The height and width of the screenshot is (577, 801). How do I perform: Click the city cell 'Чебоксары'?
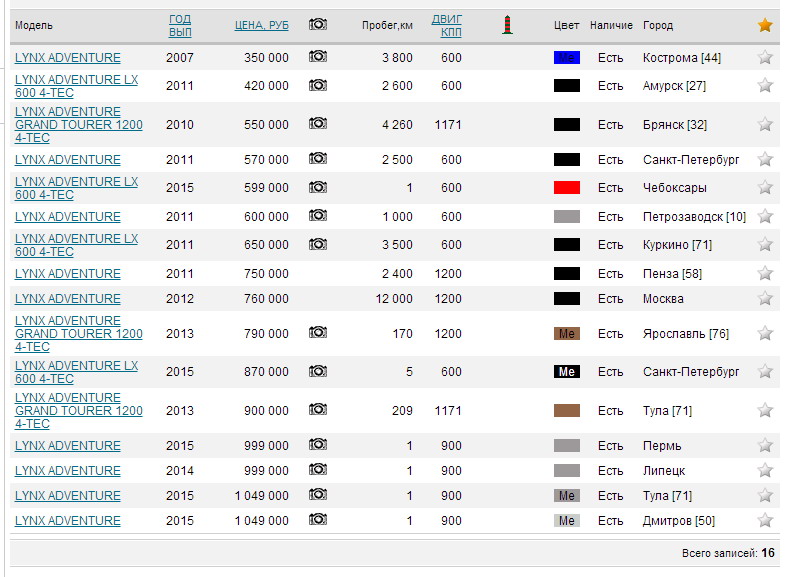675,188
